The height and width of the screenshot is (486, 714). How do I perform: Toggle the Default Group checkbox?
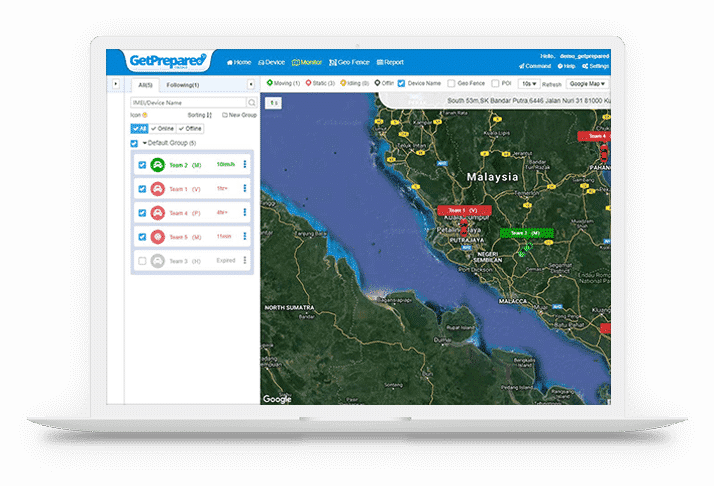(x=134, y=143)
